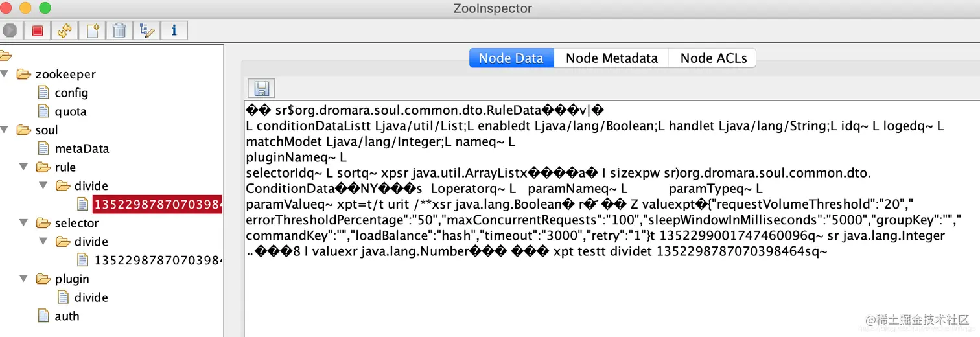The width and height of the screenshot is (980, 337).
Task: Collapse the divide node under rule
Action: [43, 186]
